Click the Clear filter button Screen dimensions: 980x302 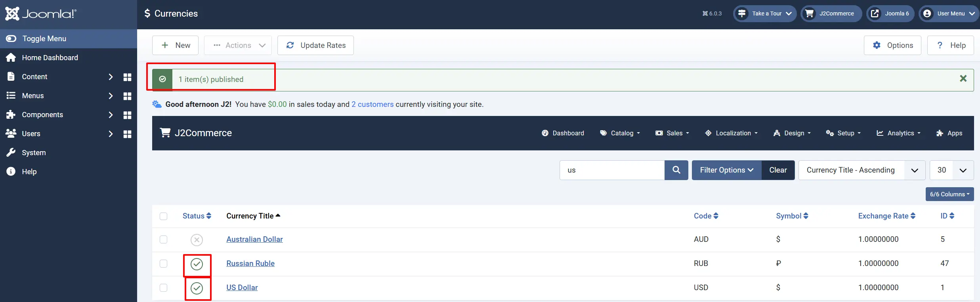[x=778, y=170]
